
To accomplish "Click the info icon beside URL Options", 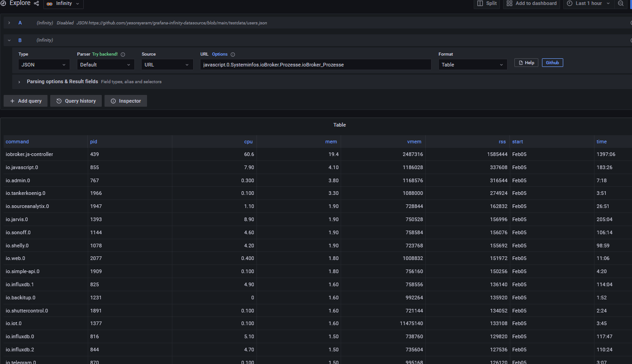I will pos(233,54).
